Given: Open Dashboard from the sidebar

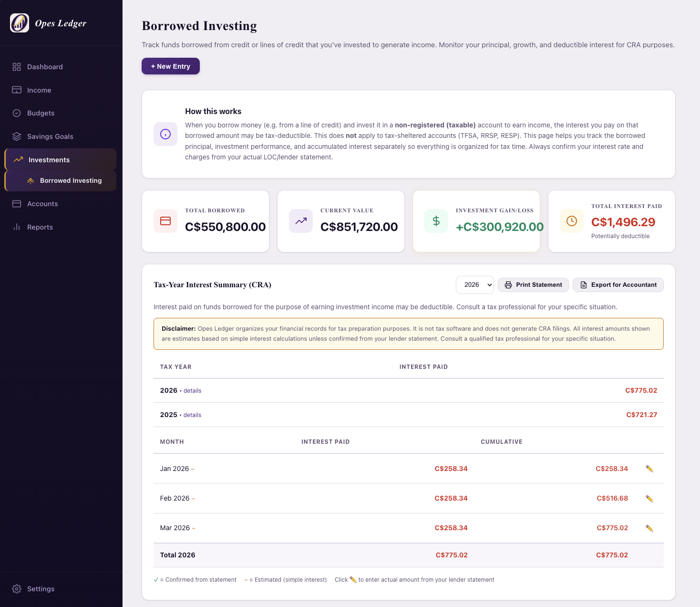Looking at the screenshot, I should click(45, 67).
